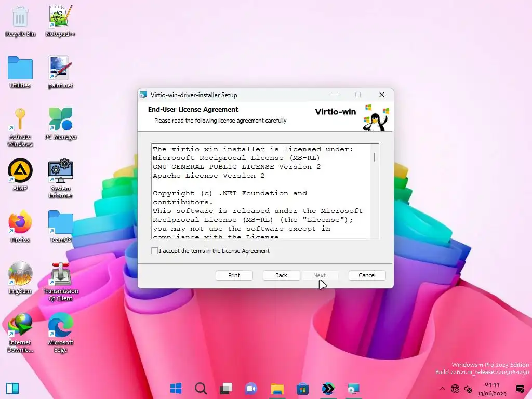Launch Notepad++ from the desktop
This screenshot has width=532, height=399.
pos(60,21)
